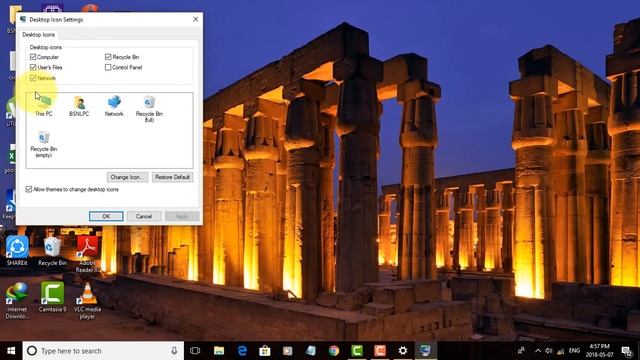Viewport: 640px width, 360px height.
Task: Confirm the dialog with OK
Action: point(106,216)
